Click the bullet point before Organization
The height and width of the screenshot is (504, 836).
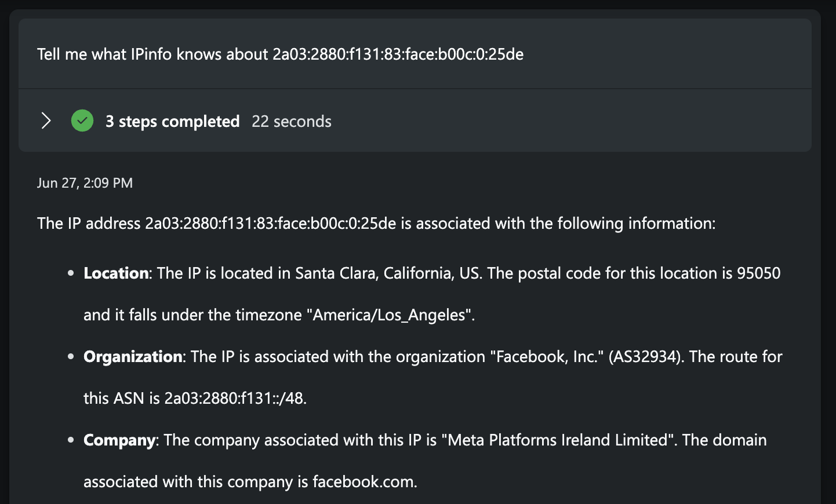pos(71,357)
